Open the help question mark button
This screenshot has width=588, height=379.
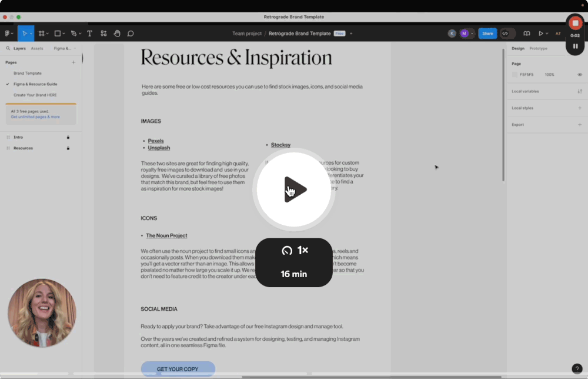pos(577,369)
